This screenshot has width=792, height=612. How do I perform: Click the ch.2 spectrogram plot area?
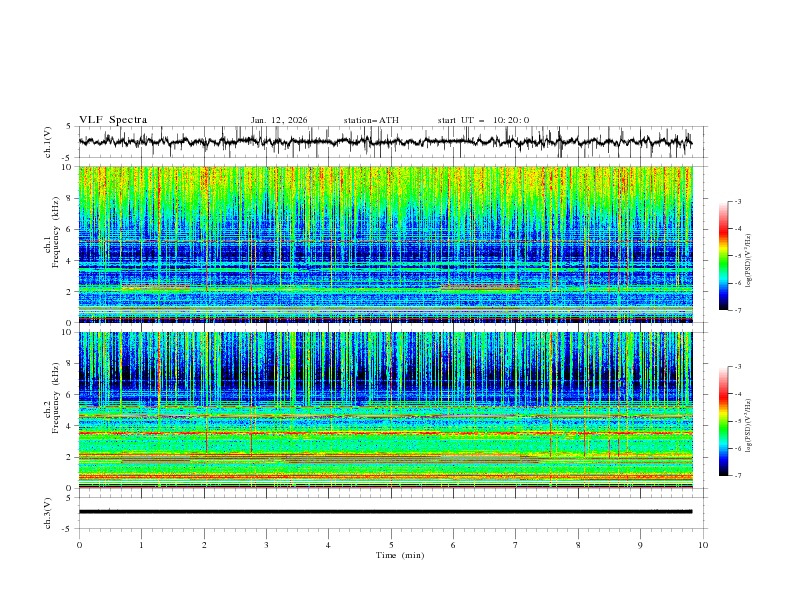click(385, 410)
